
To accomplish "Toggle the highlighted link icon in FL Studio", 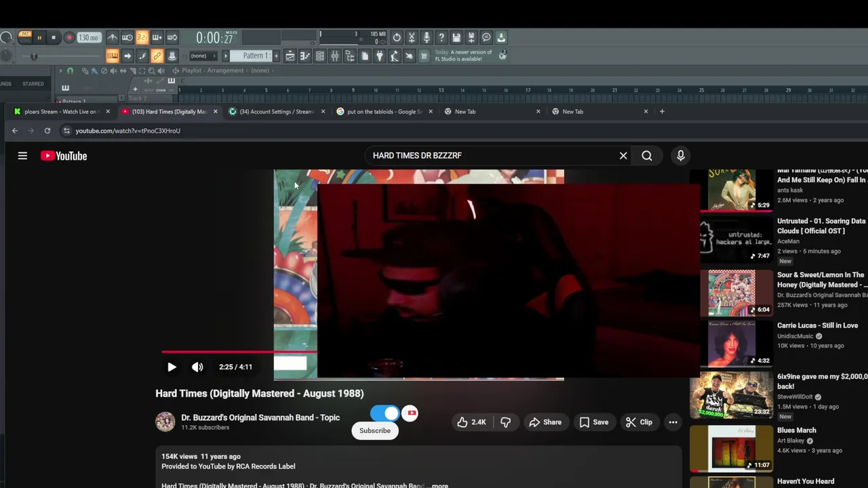I will tap(157, 56).
